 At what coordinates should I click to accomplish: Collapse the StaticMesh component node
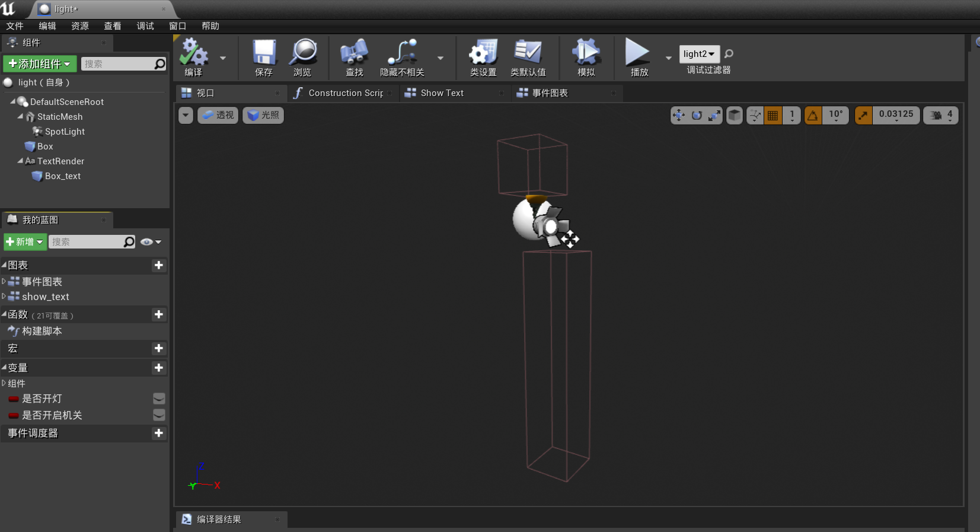pos(20,117)
